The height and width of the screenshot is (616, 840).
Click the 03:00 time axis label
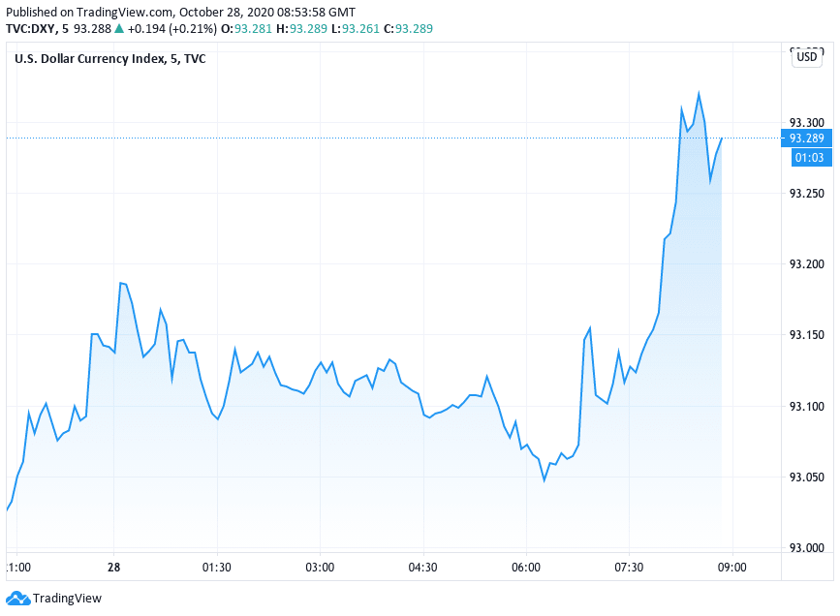[320, 567]
